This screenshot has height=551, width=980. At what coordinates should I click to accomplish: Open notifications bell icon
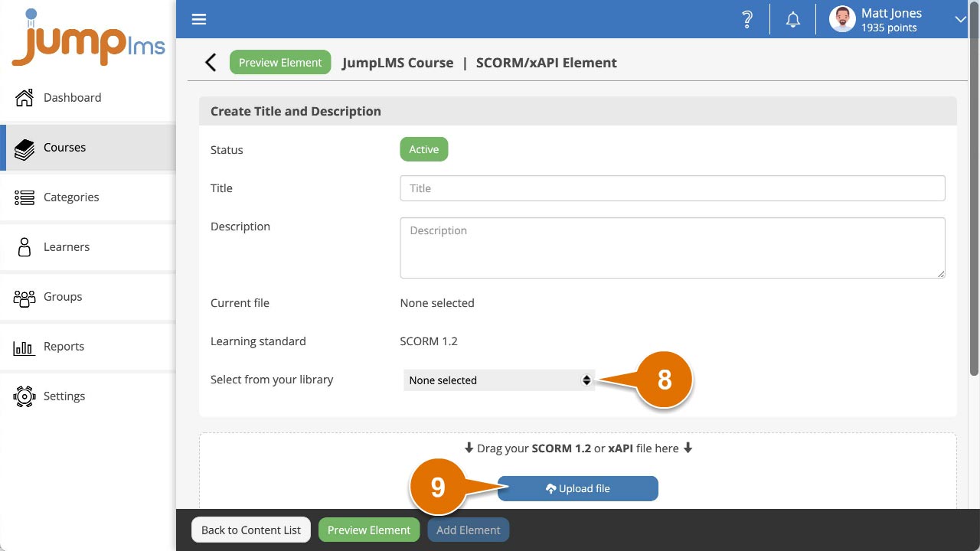(x=793, y=20)
